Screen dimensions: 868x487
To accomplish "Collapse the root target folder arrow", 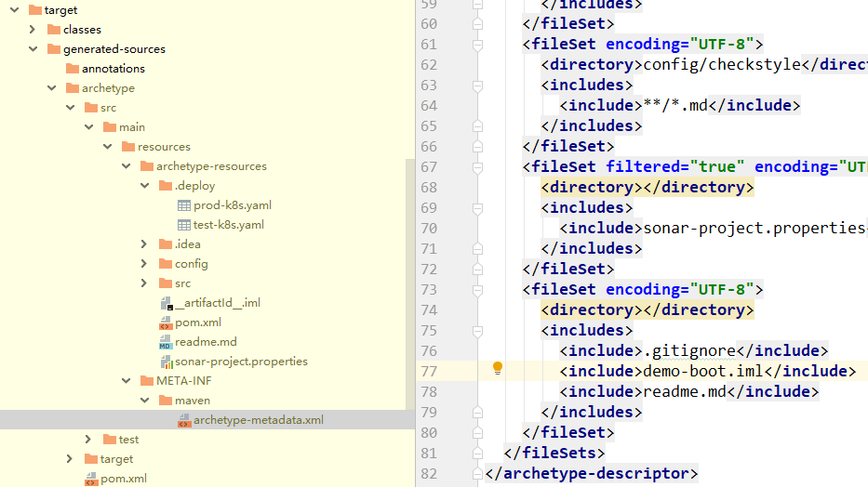I will [14, 10].
